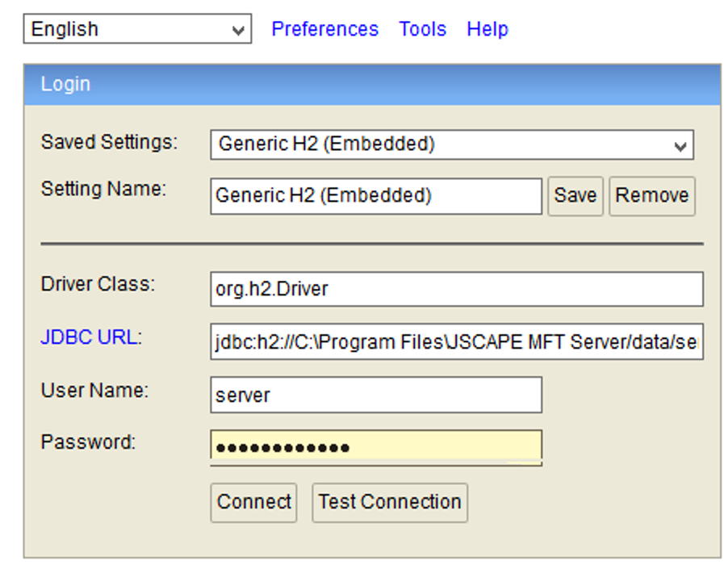
Task: Open the Preferences link
Action: (x=325, y=29)
